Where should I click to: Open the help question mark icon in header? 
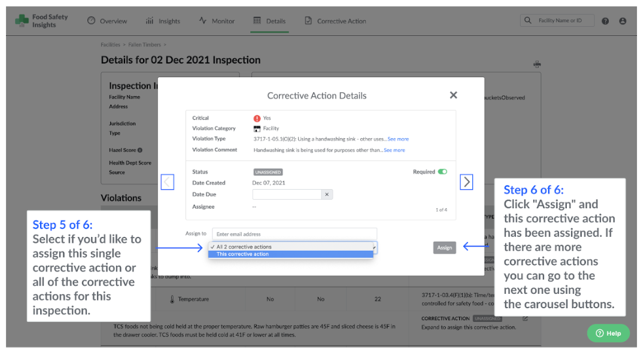pos(605,21)
